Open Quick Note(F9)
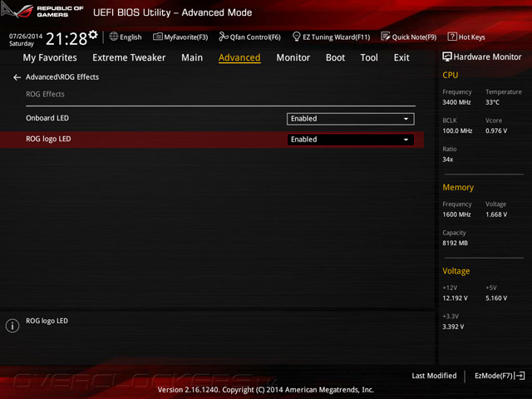Screen dimensions: 532x399 pos(414,37)
